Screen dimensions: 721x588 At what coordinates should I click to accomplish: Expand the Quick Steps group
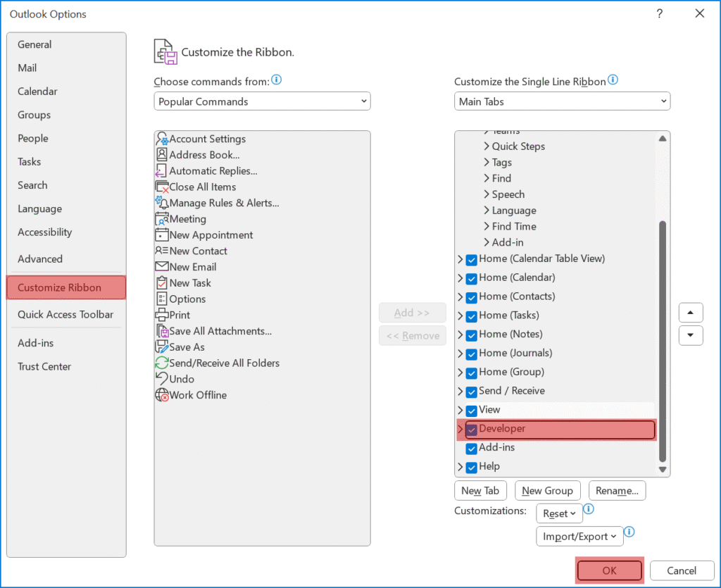pos(487,146)
